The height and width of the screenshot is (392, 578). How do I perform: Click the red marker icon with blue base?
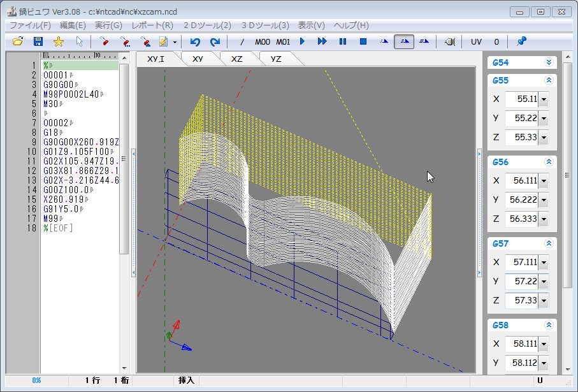pos(145,41)
